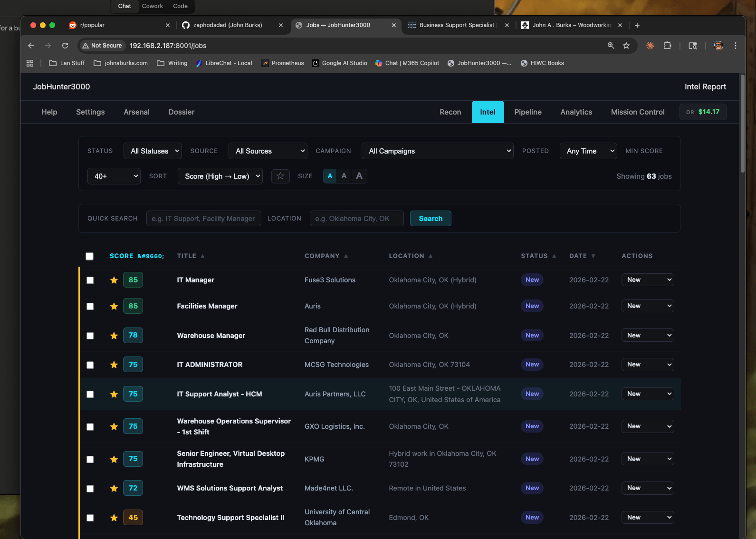The image size is (756, 539).
Task: Check the IT ADMINISTRATOR row checkbox
Action: click(x=90, y=365)
